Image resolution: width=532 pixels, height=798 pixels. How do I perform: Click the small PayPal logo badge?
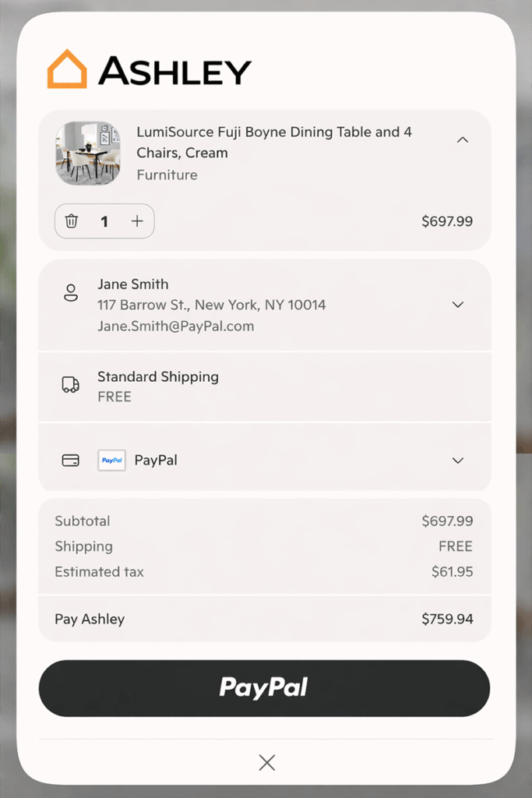pos(111,461)
